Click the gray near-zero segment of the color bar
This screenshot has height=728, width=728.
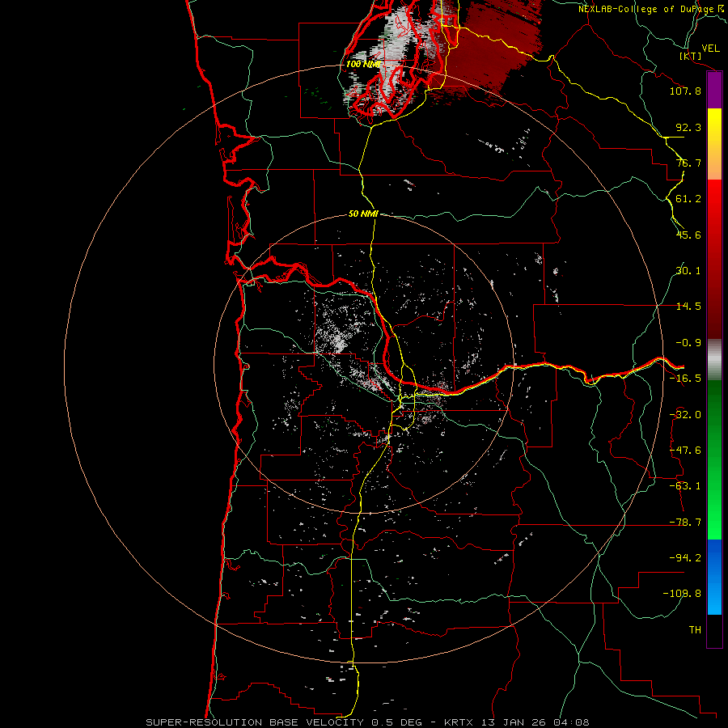coord(714,359)
